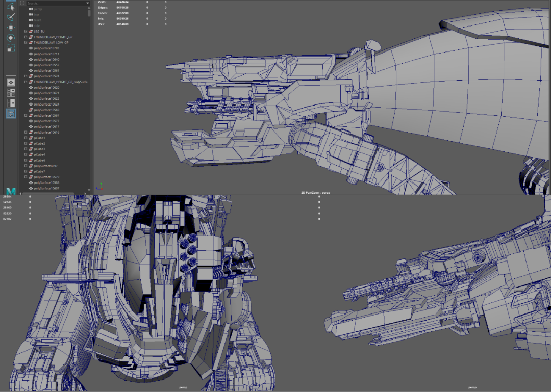Open the Outliner search filter dropdown arrow
The height and width of the screenshot is (392, 551).
coord(88,3)
